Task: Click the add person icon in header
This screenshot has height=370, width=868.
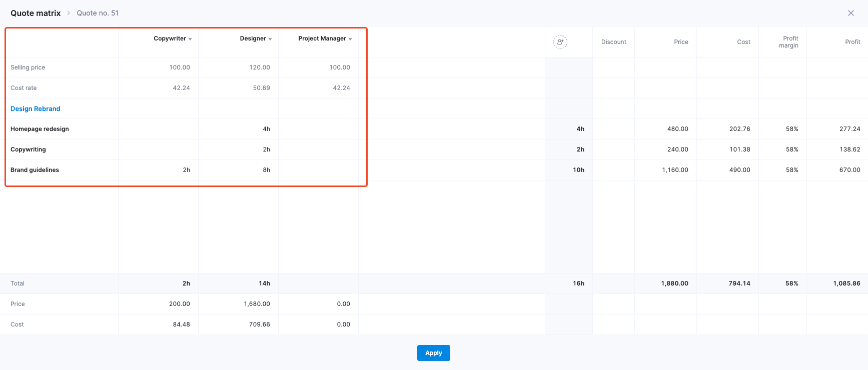Action: (x=560, y=42)
